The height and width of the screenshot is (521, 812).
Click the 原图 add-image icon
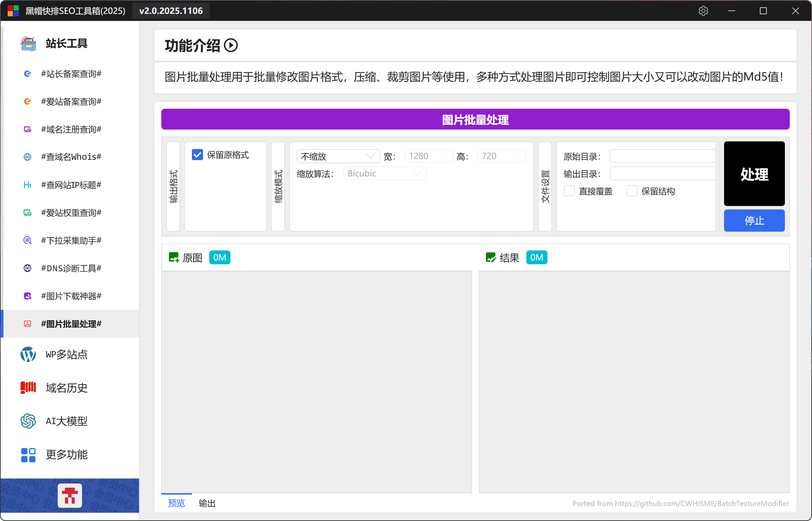[174, 258]
